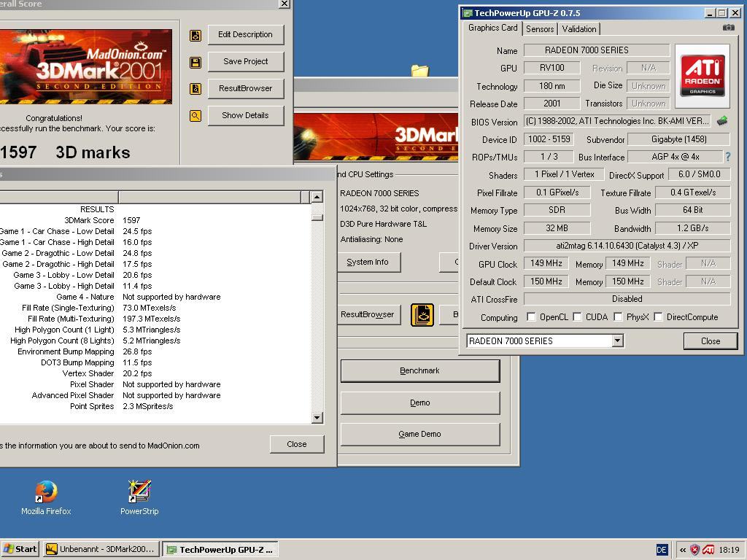Click the Memory Size field showing 32 MB

[x=557, y=228]
